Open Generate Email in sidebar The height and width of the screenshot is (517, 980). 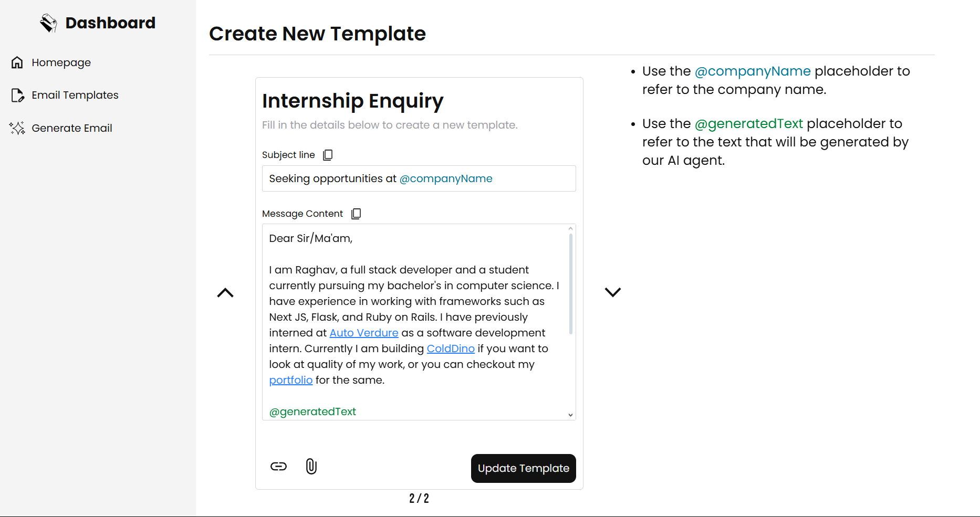point(72,128)
